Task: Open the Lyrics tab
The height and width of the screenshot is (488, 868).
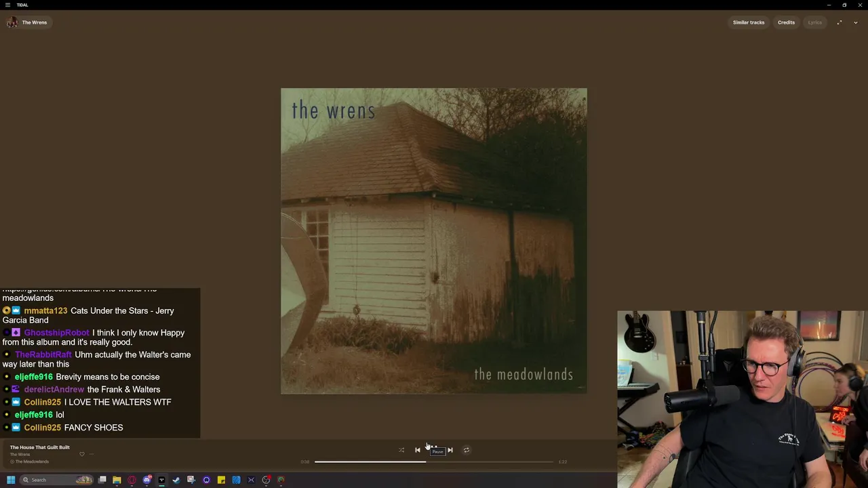Action: [815, 22]
